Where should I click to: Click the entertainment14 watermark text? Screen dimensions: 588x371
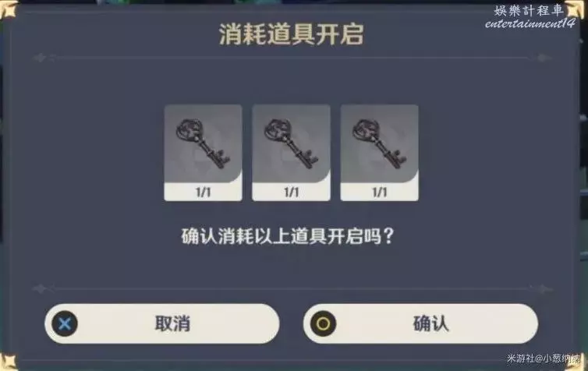(530, 23)
